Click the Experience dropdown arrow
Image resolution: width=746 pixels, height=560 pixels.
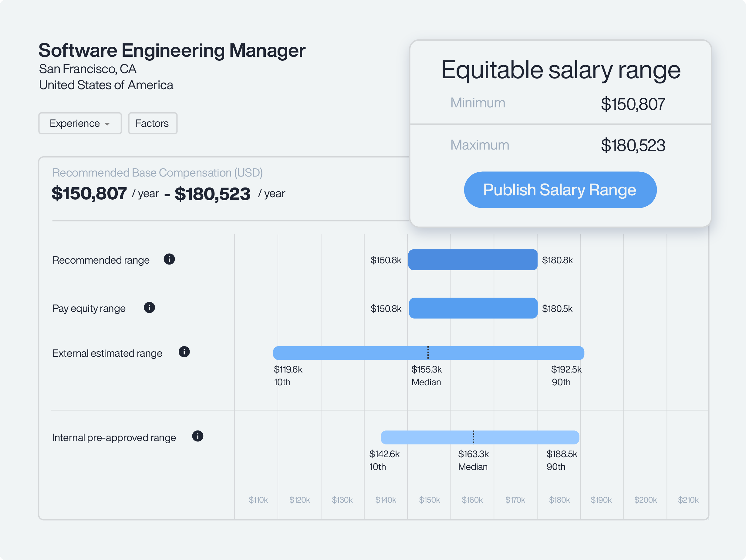click(107, 124)
